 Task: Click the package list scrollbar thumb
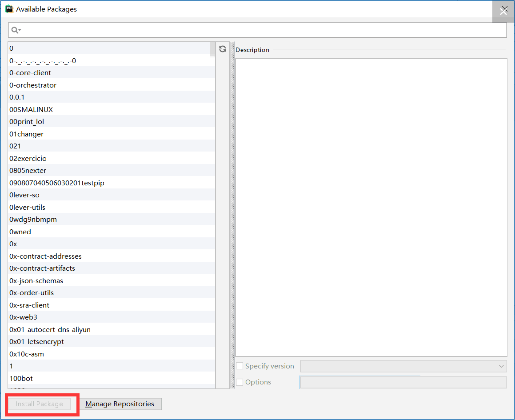coord(212,50)
